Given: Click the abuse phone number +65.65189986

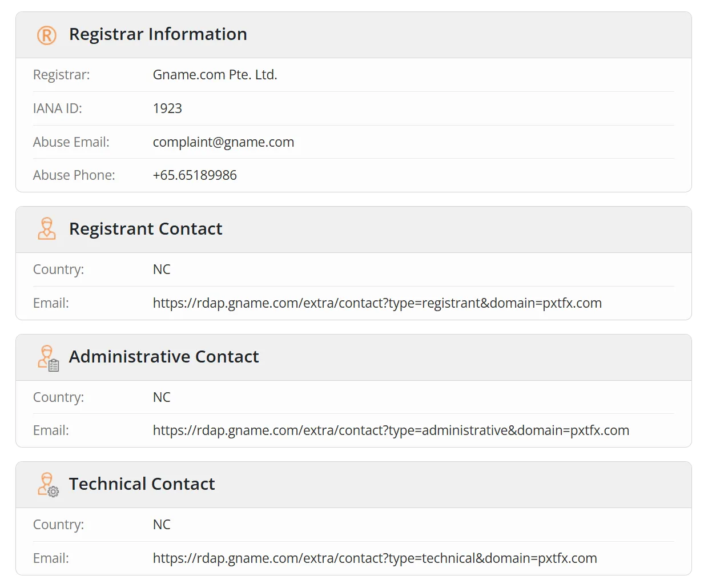Looking at the screenshot, I should tap(195, 175).
